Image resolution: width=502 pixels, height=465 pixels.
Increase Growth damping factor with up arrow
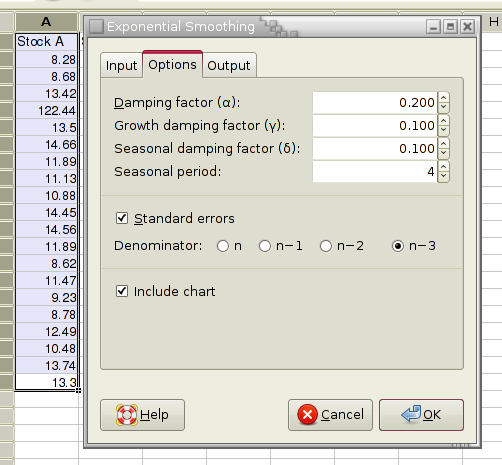tap(443, 121)
